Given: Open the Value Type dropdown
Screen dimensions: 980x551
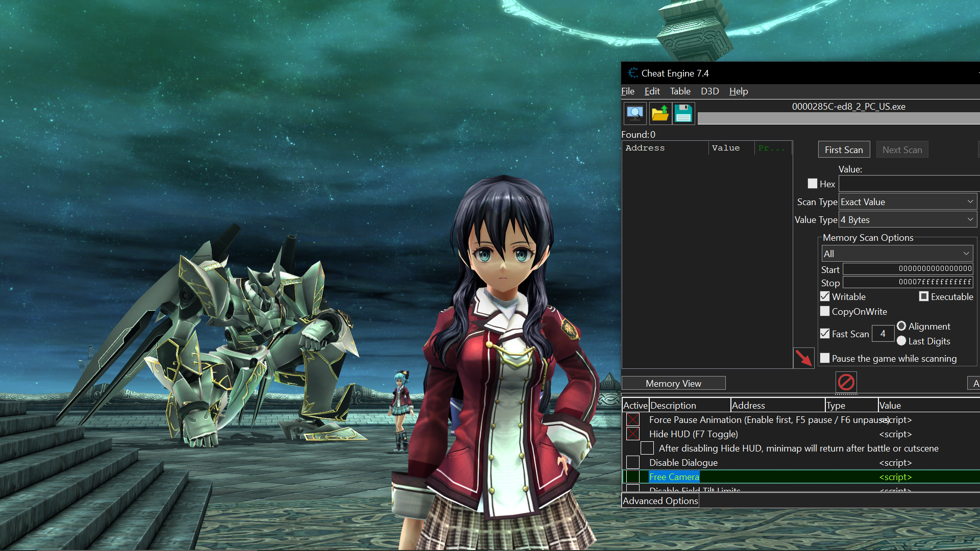Looking at the screenshot, I should click(908, 219).
